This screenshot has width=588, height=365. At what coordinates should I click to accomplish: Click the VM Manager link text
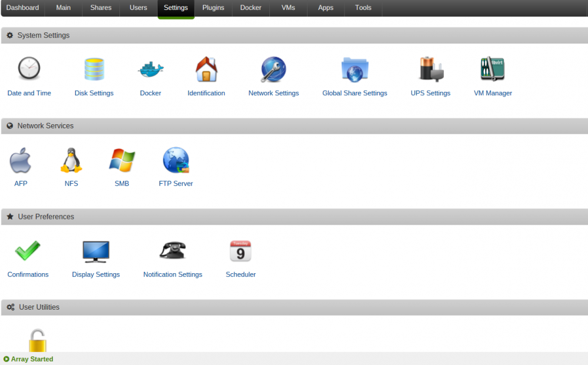click(493, 93)
